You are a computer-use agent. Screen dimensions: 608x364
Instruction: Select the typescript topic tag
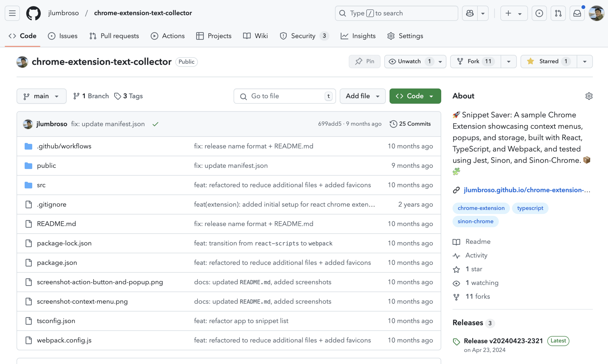[x=530, y=208]
